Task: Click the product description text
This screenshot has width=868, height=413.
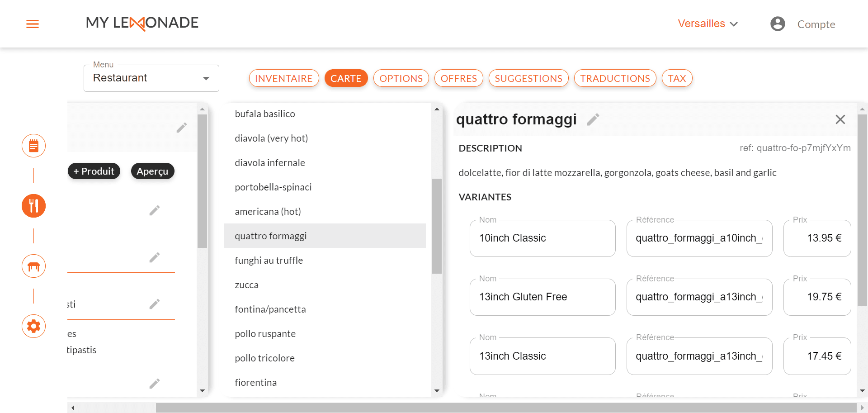Action: pyautogui.click(x=618, y=173)
